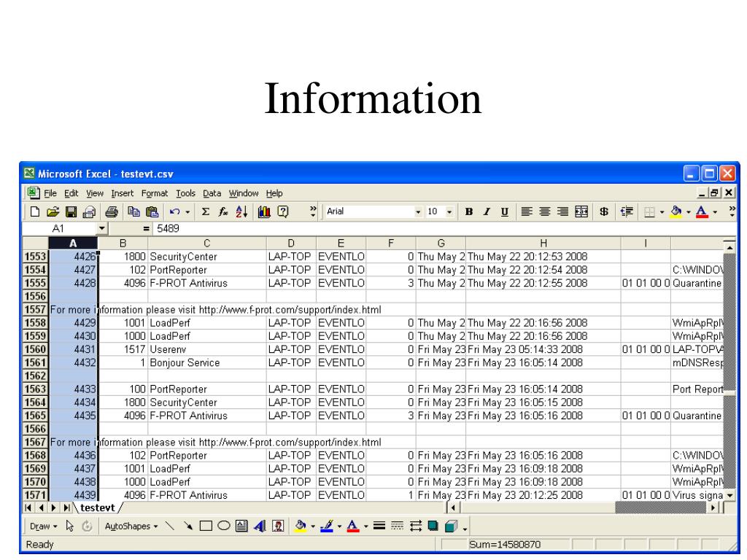Click the Paste clipboard icon
Image resolution: width=747 pixels, height=560 pixels.
(152, 212)
